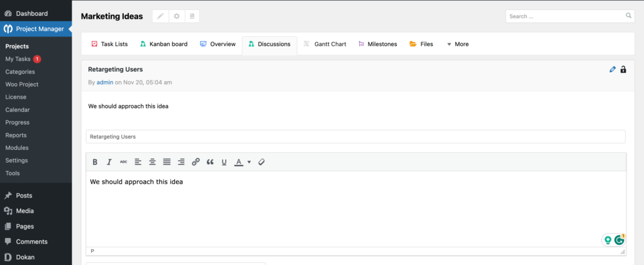Image resolution: width=644 pixels, height=265 pixels.
Task: Clear formatting with eraser icon
Action: click(x=261, y=162)
